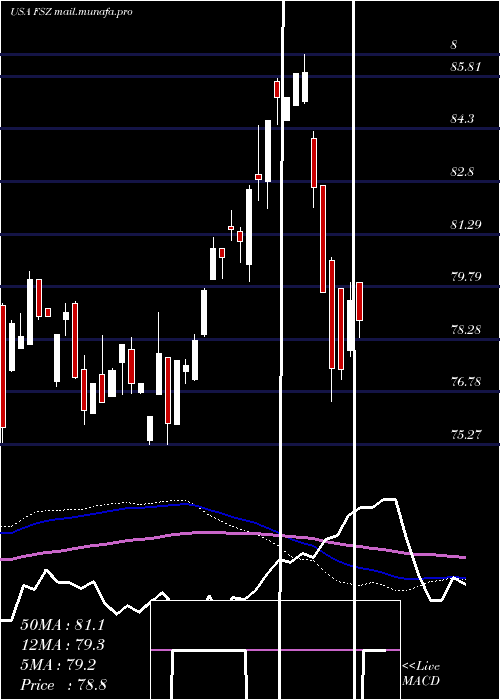Click the 78.28 price level label

[x=466, y=329]
